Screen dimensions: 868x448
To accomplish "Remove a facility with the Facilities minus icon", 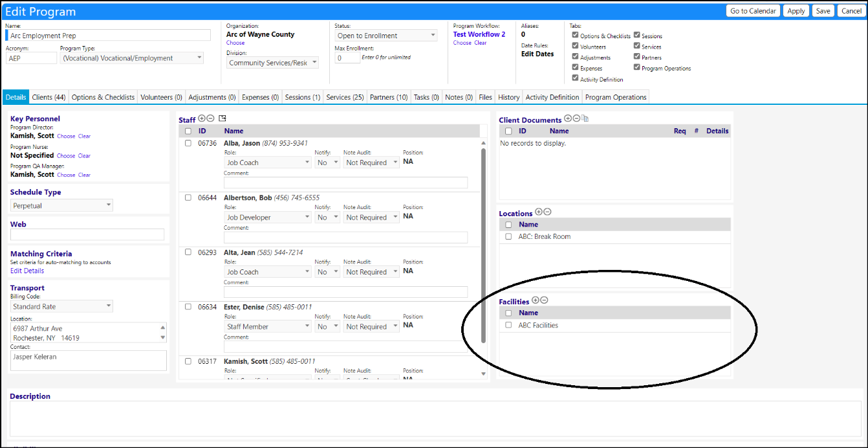I will [x=544, y=300].
